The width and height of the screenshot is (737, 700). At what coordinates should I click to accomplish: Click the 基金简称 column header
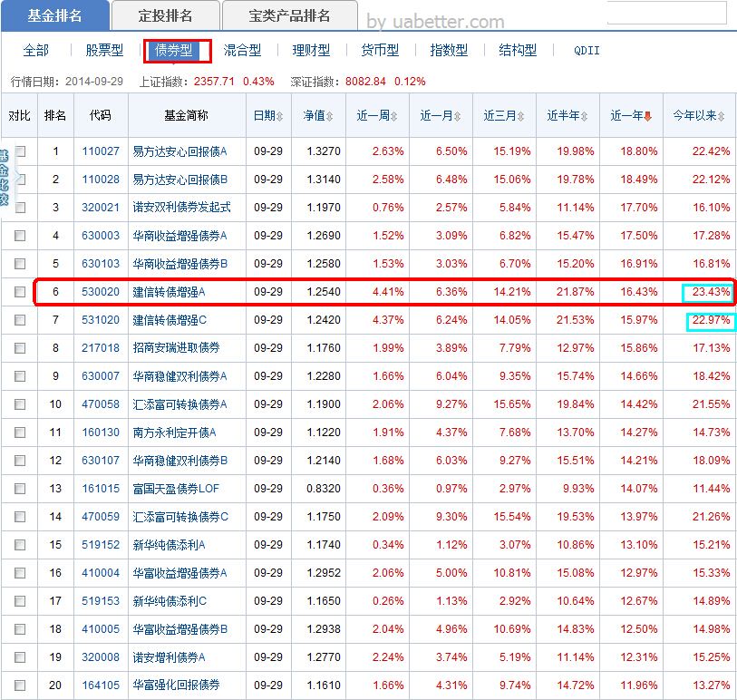point(187,116)
